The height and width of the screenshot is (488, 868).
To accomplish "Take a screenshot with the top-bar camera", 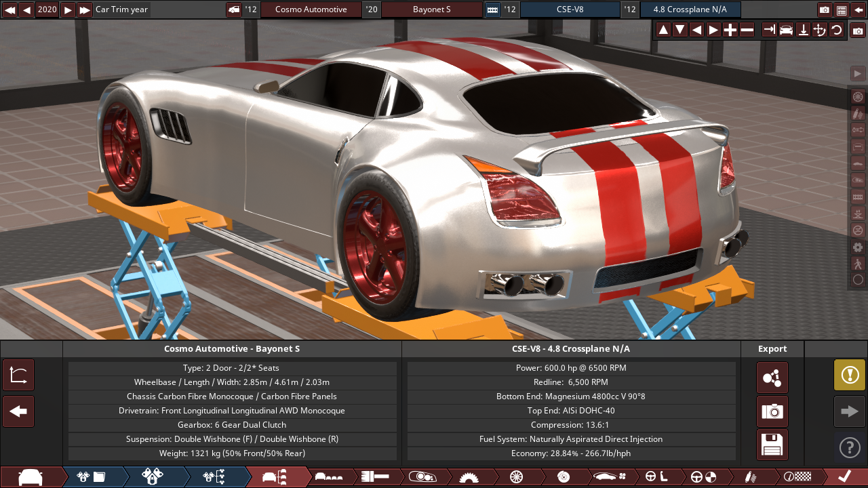I will coord(825,9).
